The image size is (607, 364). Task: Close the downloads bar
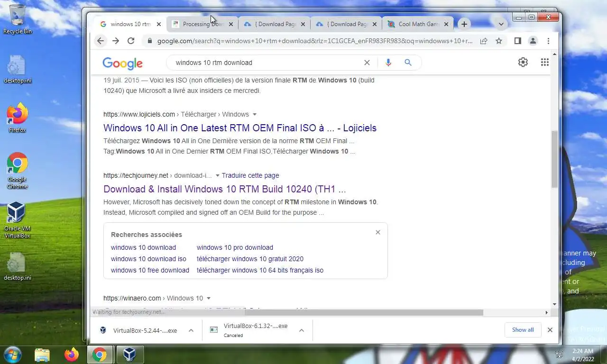pyautogui.click(x=550, y=330)
